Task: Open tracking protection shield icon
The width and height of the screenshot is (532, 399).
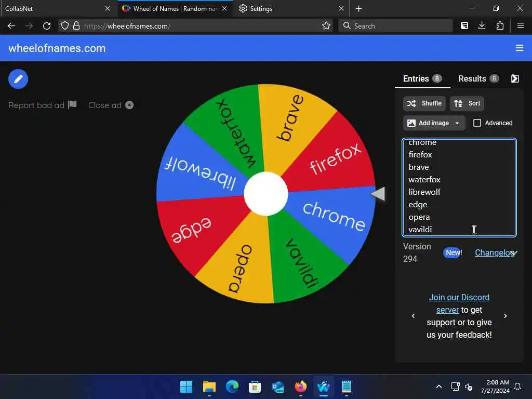Action: 65,26
